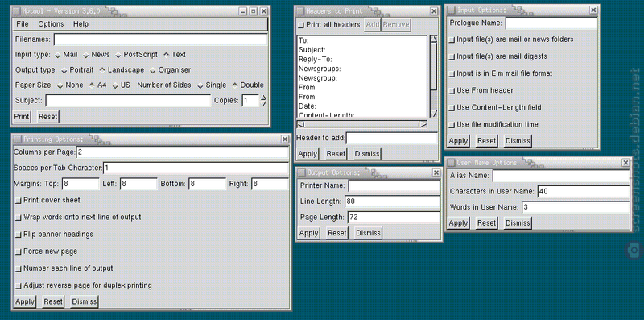Click Dismiss in Headers to Print
This screenshot has height=320, width=644.
point(367,154)
